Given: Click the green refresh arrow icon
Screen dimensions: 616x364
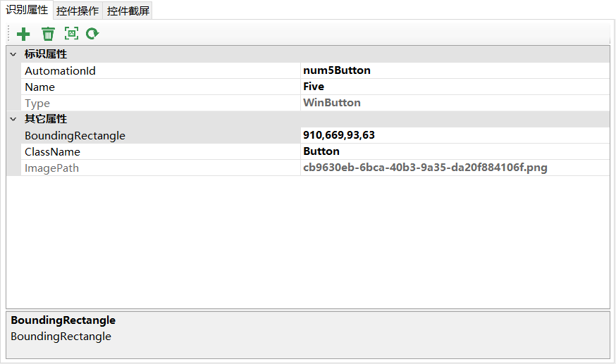Looking at the screenshot, I should pos(92,34).
